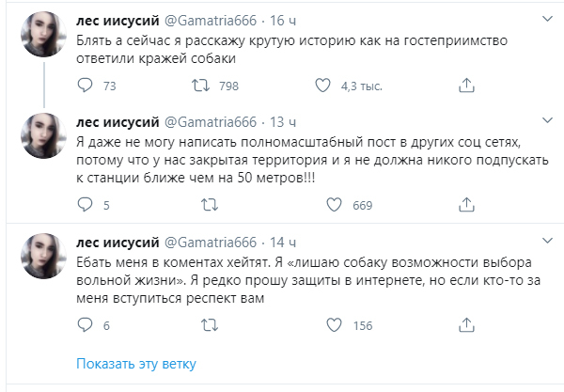Viewport: 564px width, 392px height.
Task: Open the "16 ч" timestamp on first tweet
Action: coord(281,19)
